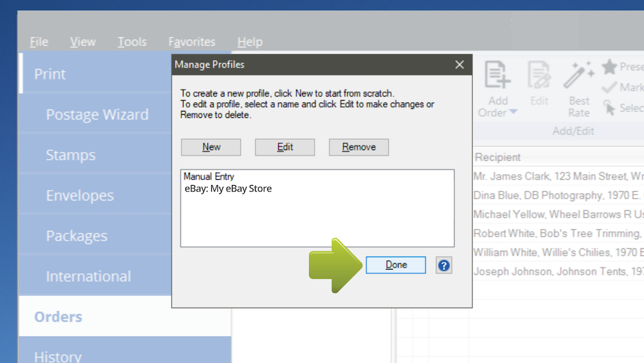
Task: Click the Add Order document icon
Action: (x=497, y=75)
